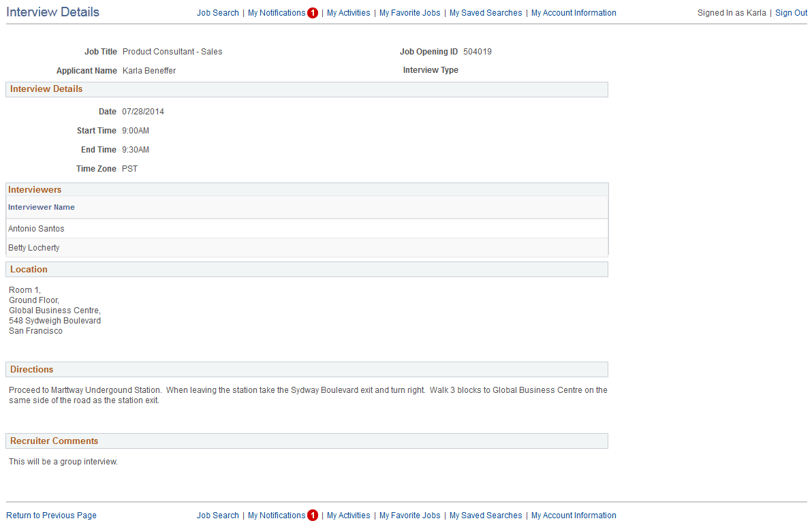Open My Notifications via the red badge
The width and height of the screenshot is (812, 523).
(313, 12)
